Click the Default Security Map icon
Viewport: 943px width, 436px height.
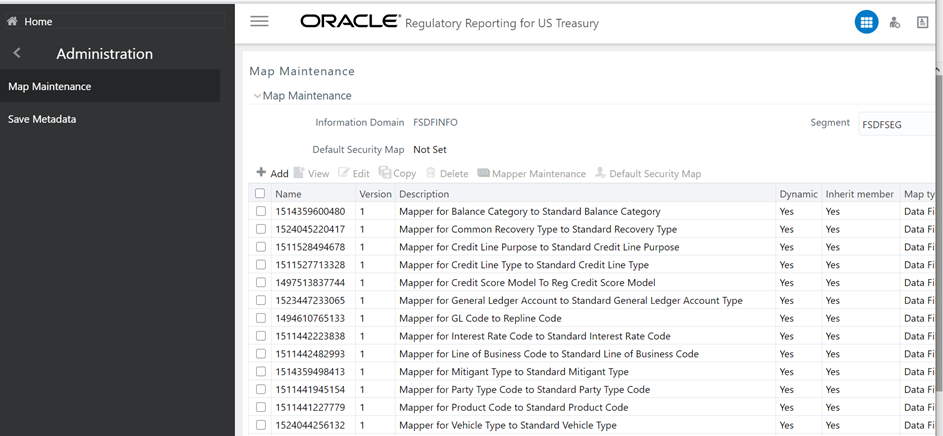(600, 173)
